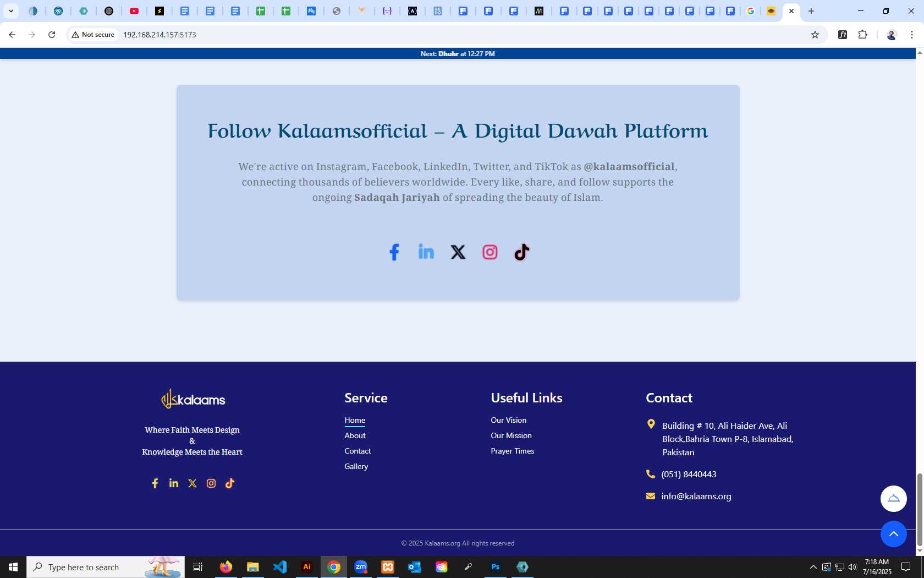924x578 pixels.
Task: Click the location pin icon beside the address
Action: [x=651, y=424]
